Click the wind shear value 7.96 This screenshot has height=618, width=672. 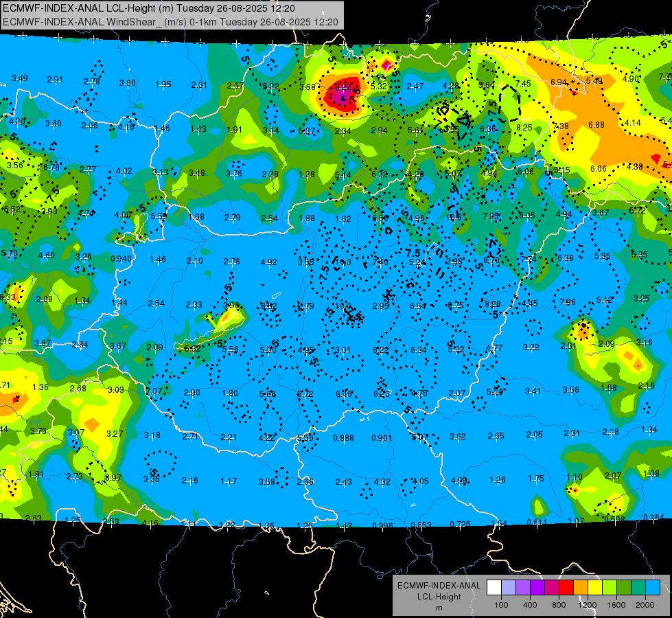[x=568, y=302]
